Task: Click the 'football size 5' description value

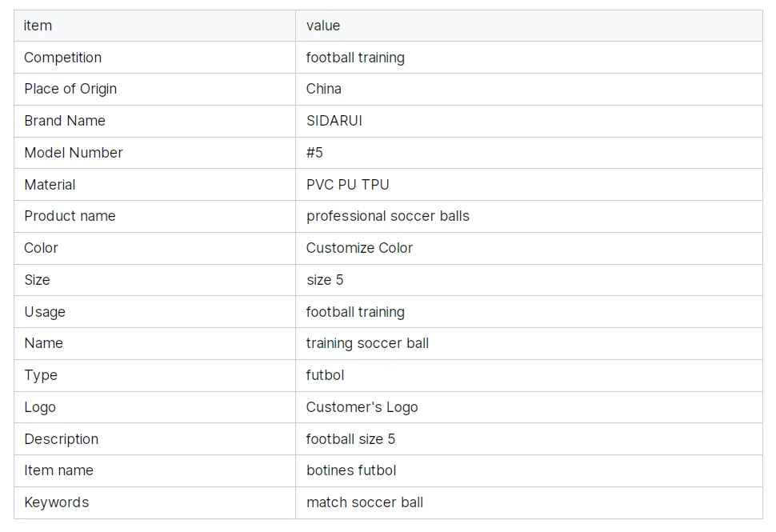Action: [x=350, y=439]
